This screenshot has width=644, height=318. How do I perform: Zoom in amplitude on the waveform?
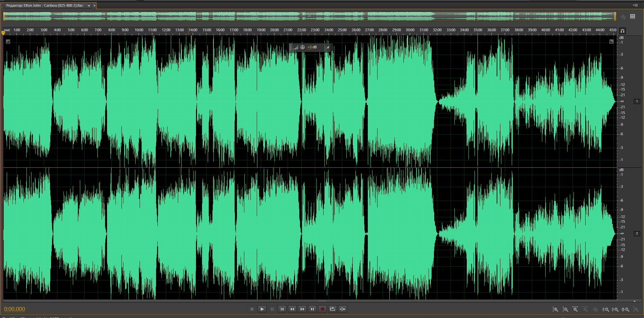pyautogui.click(x=555, y=309)
